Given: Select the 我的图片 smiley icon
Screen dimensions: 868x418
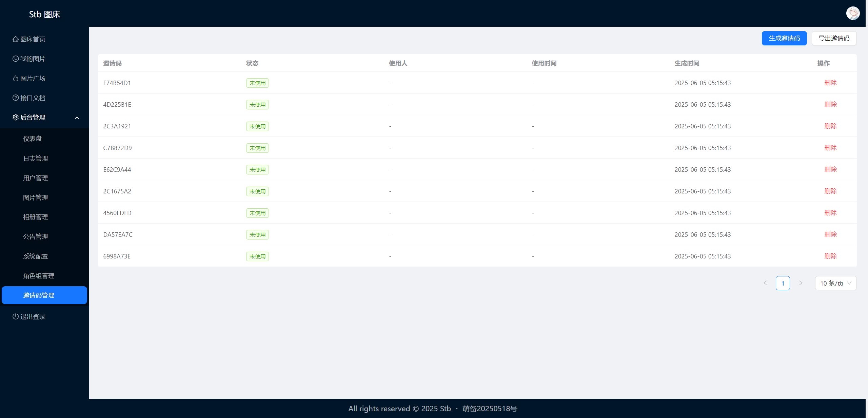Looking at the screenshot, I should tap(15, 59).
